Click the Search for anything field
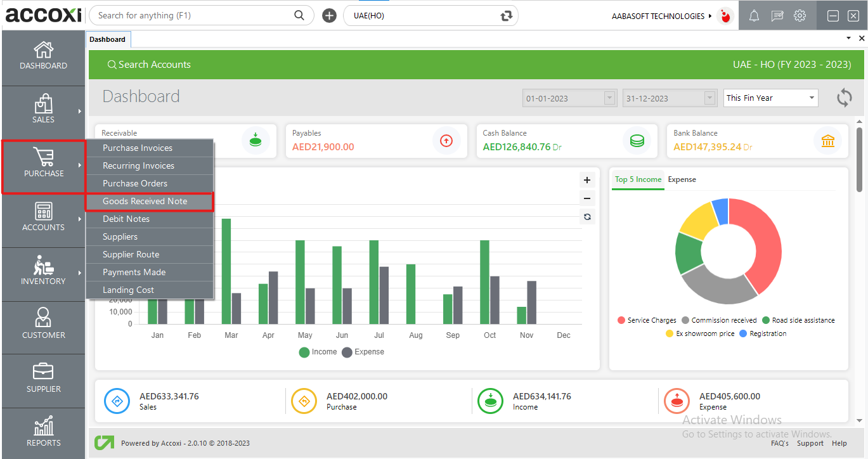868x459 pixels. 193,15
